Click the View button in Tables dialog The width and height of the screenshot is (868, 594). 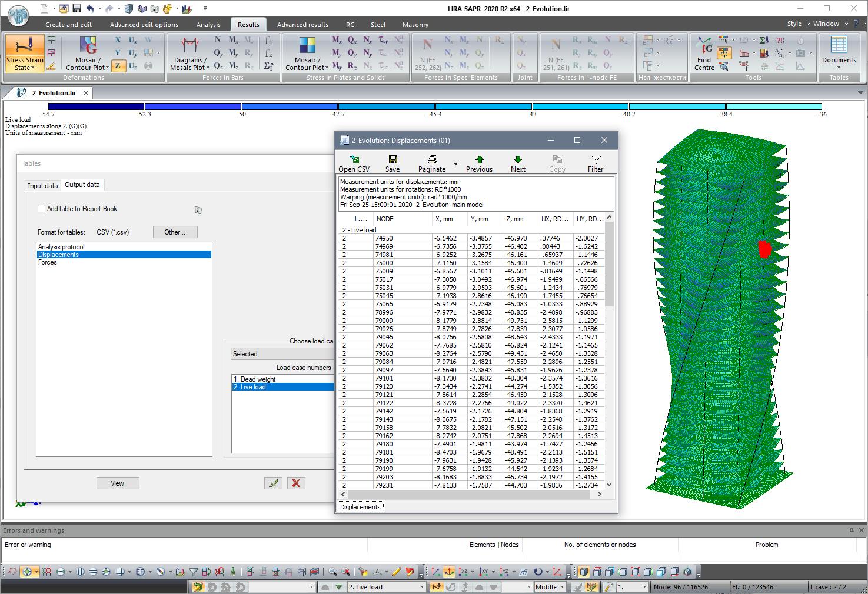[x=118, y=483]
